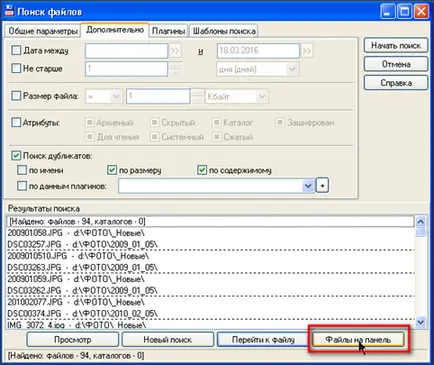Uncheck the 'по содержимому' option

202,170
